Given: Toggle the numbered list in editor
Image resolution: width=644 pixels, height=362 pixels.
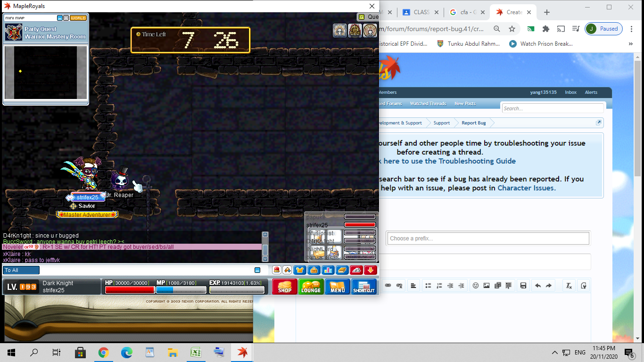Looking at the screenshot, I should click(439, 285).
